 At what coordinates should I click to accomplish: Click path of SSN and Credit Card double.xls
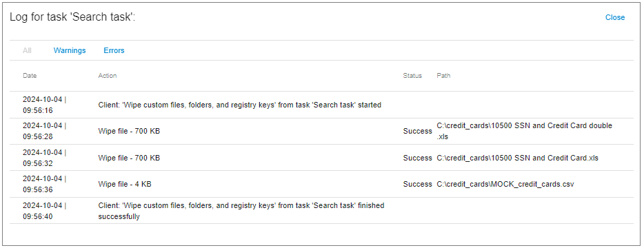click(x=524, y=132)
